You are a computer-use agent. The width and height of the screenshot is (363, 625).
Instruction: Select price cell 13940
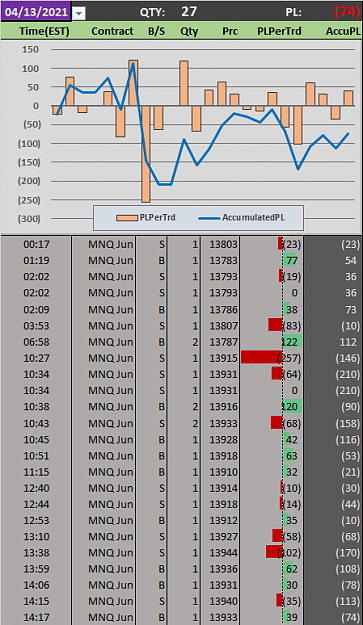pos(220,601)
